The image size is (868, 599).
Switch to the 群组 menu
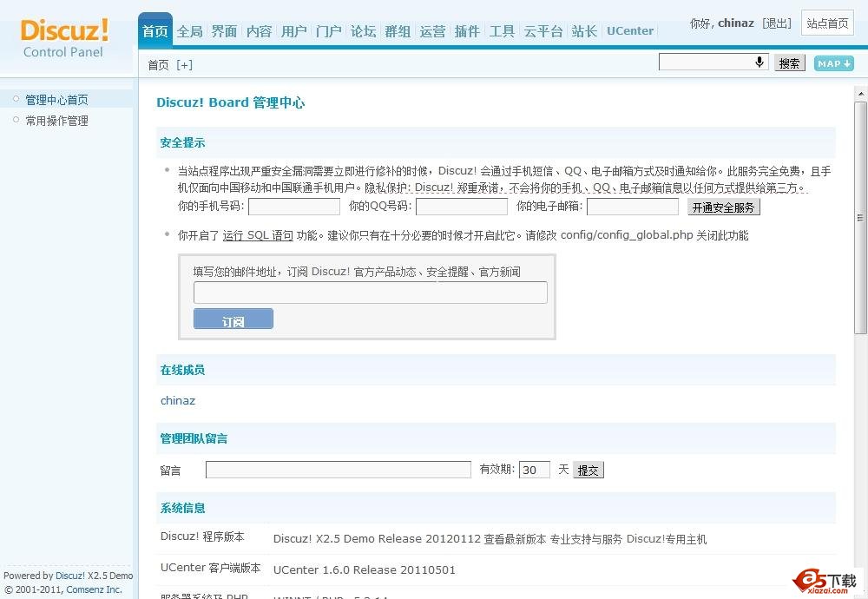(398, 31)
